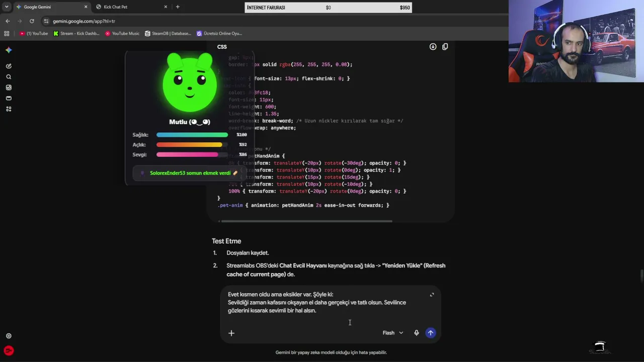Switch to the Kick Chat Pet tab
Screen dimensions: 644x362
[x=132, y=7]
